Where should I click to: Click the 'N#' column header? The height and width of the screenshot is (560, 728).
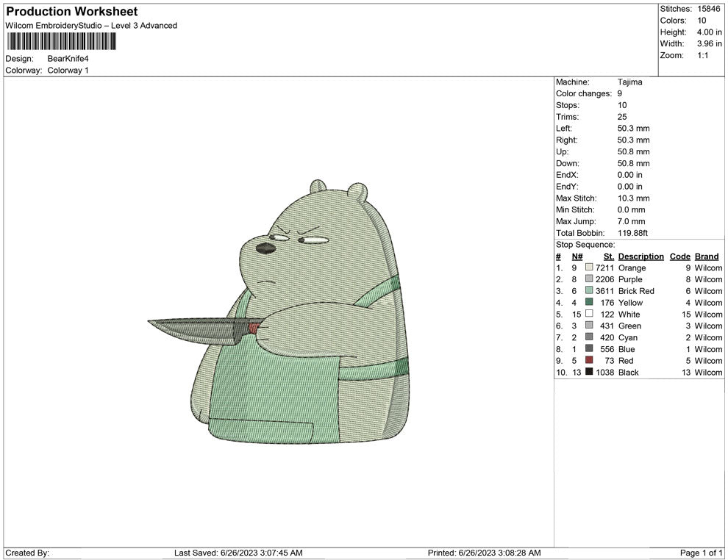click(x=577, y=256)
